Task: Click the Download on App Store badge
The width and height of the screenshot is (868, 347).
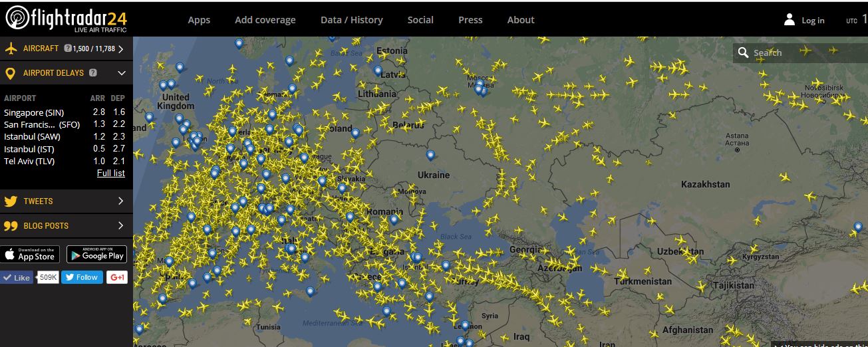Action: pos(30,254)
